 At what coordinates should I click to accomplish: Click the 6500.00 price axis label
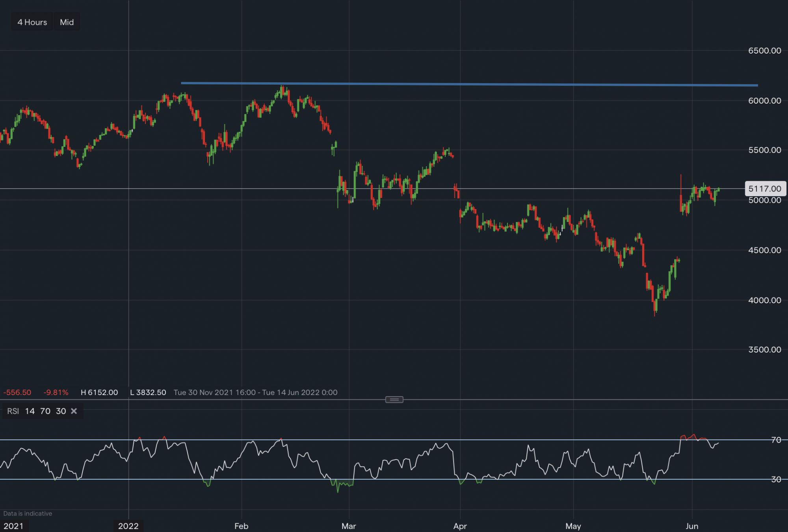764,50
